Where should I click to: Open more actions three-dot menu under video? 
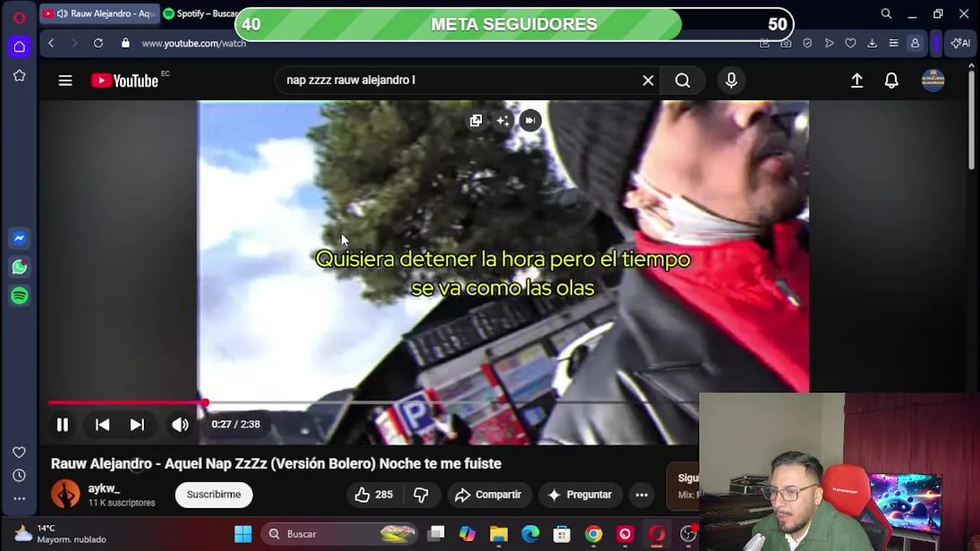pyautogui.click(x=642, y=494)
